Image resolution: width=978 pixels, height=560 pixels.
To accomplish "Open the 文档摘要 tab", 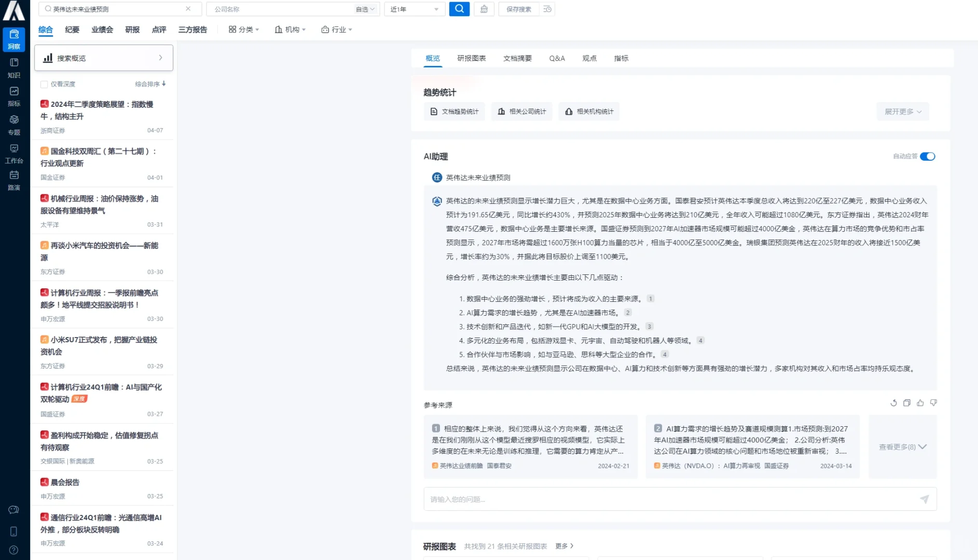I will coord(517,58).
